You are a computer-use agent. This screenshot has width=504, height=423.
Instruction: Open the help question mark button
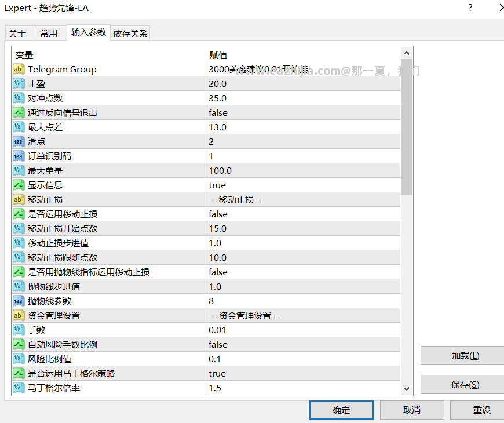tap(470, 8)
